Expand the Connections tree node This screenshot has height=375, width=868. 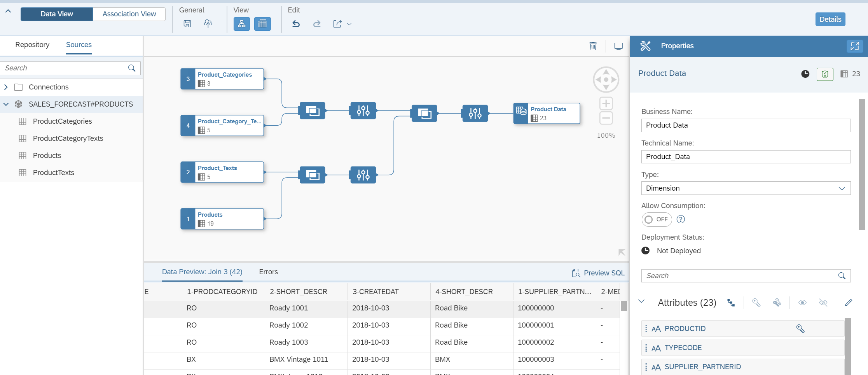[x=6, y=87]
